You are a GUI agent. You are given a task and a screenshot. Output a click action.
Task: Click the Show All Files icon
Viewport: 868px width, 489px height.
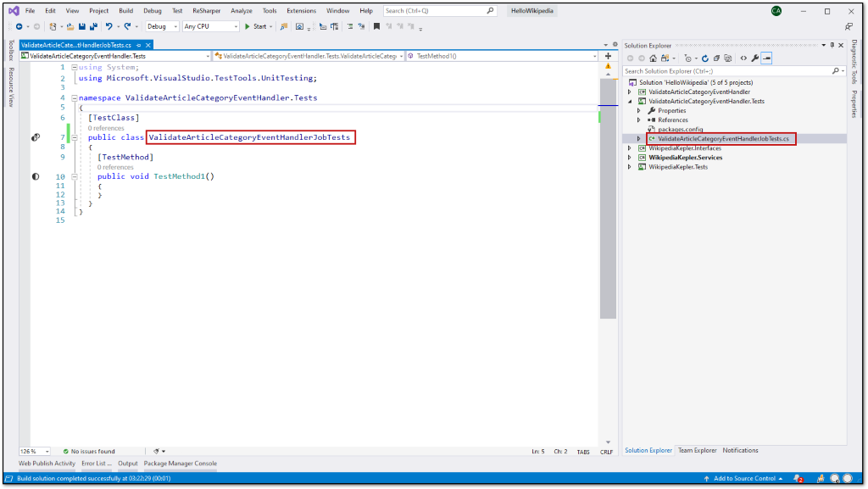pos(728,58)
